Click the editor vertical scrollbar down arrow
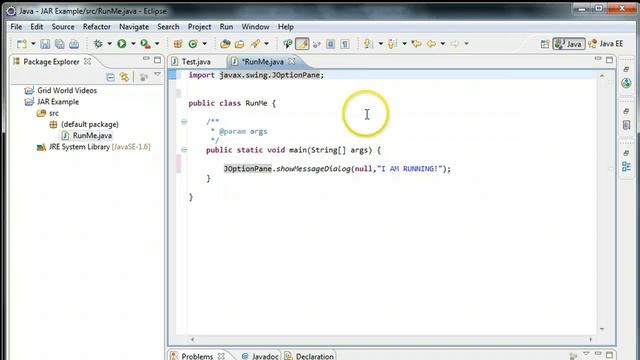 [x=602, y=329]
